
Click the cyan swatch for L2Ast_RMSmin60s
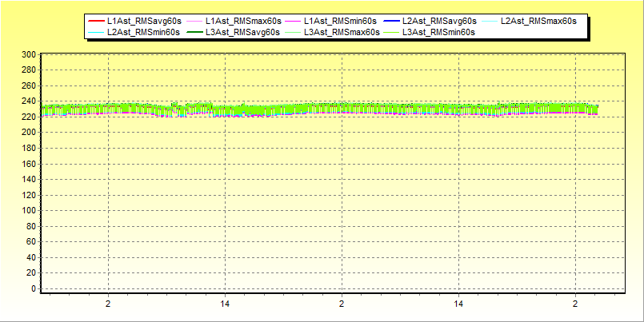coord(95,32)
